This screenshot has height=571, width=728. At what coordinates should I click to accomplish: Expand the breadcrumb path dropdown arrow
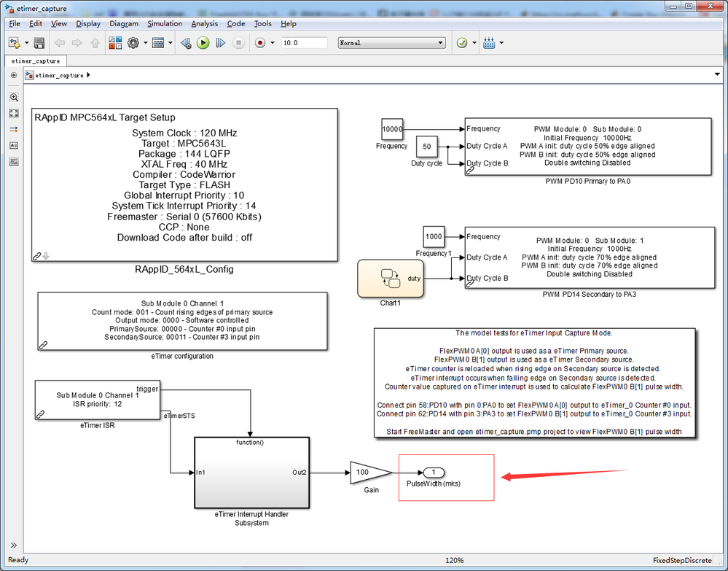[x=717, y=75]
